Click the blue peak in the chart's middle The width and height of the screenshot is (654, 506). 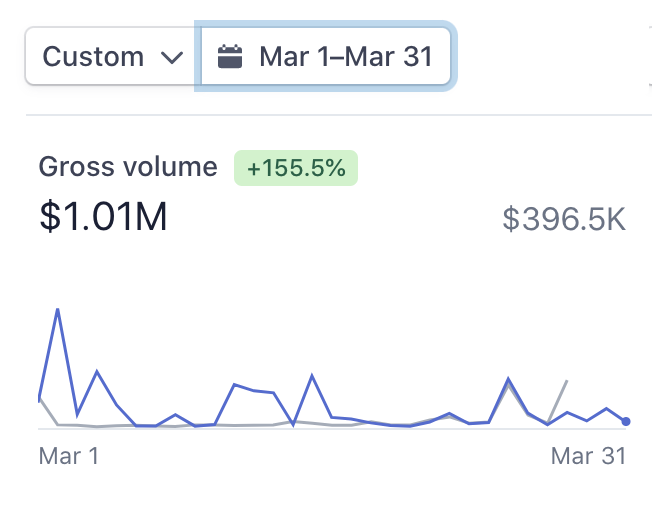point(312,376)
